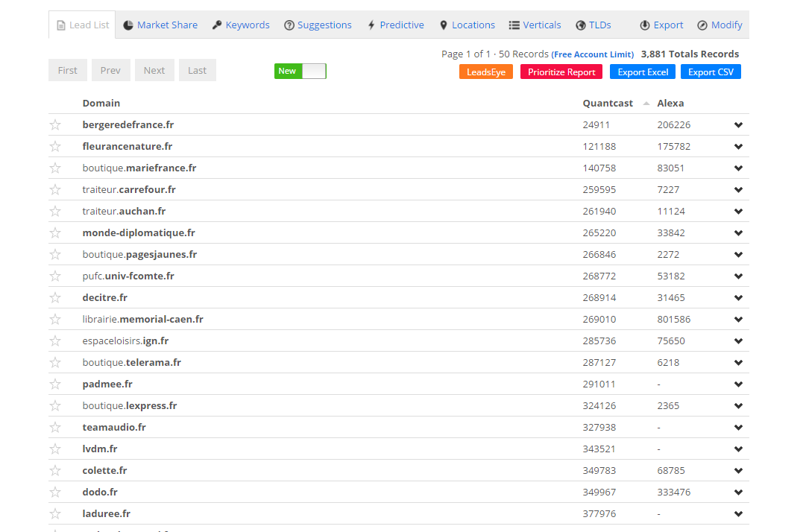Star the dodo.fr row
The height and width of the screenshot is (532, 806).
pos(55,492)
